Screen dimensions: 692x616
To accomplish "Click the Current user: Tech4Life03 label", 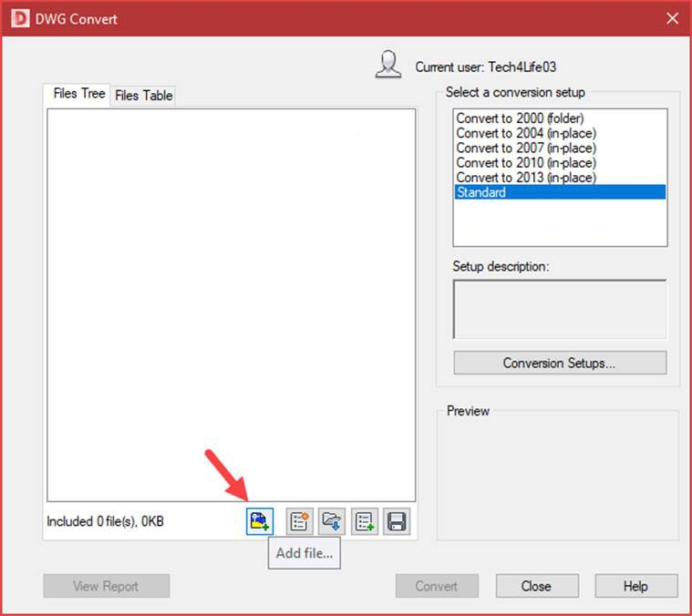I will pos(485,67).
